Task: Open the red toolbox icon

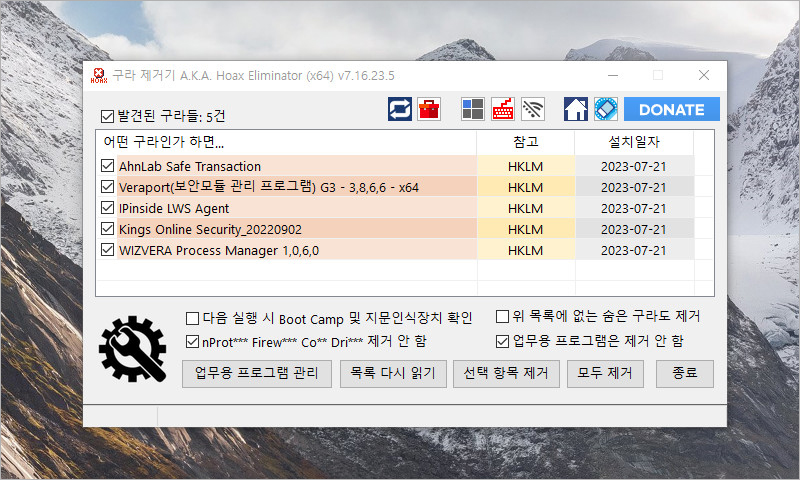Action: [429, 109]
